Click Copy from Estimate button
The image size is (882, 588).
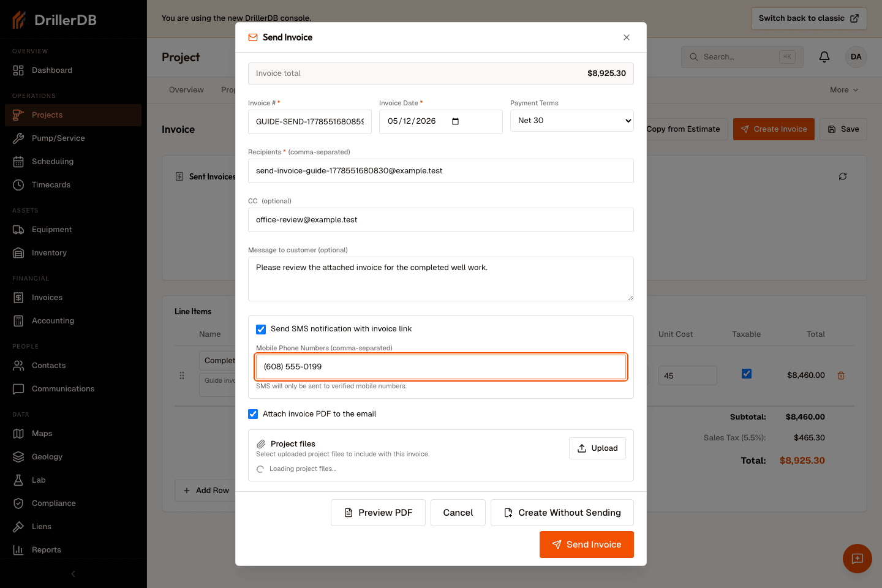pyautogui.click(x=683, y=129)
